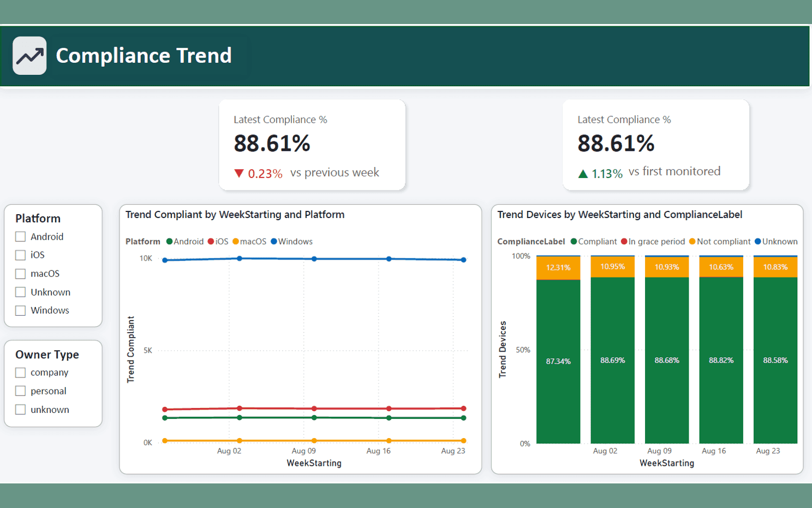Check the iOS platform checkbox

[21, 255]
